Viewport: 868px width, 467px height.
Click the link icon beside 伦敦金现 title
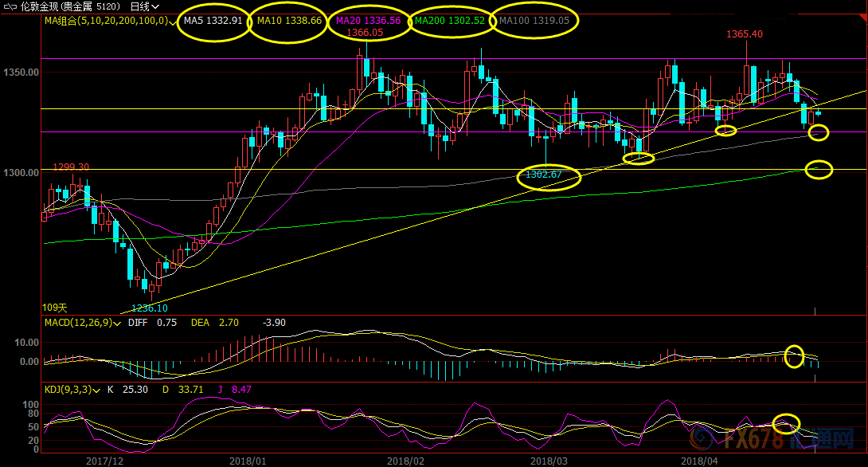click(x=10, y=6)
